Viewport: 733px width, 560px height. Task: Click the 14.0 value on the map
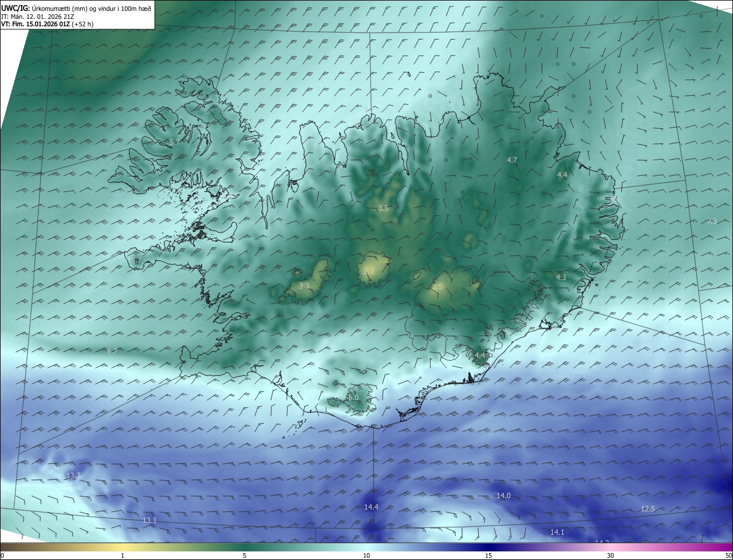tap(503, 495)
